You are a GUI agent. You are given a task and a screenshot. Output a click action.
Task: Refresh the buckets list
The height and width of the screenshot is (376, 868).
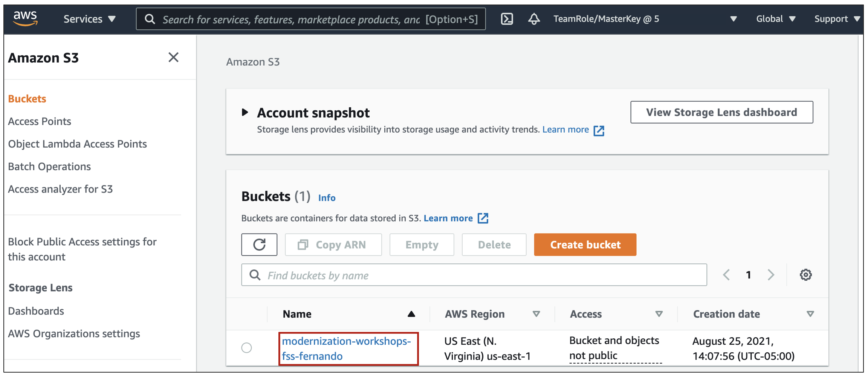click(x=259, y=245)
